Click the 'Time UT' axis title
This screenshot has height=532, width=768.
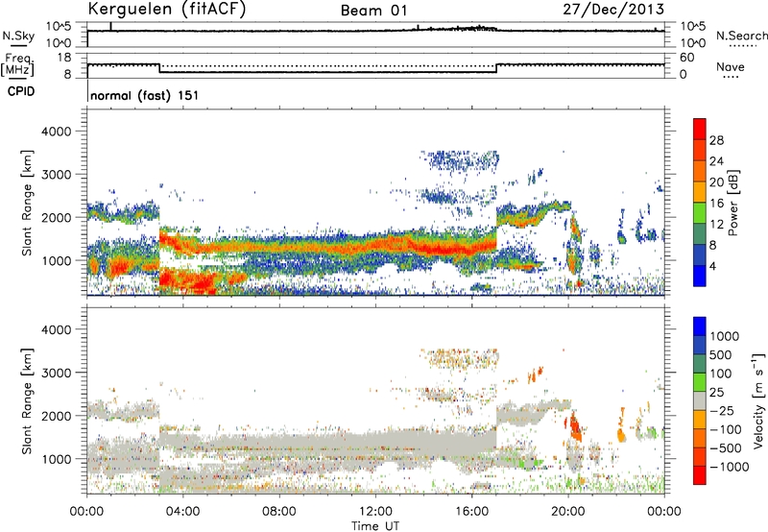pyautogui.click(x=375, y=525)
